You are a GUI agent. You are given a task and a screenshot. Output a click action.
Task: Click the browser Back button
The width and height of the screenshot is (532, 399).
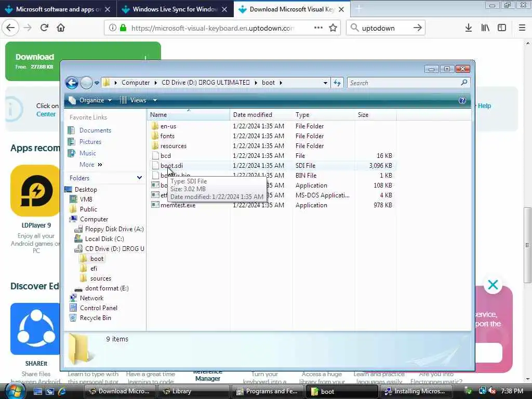coord(10,28)
